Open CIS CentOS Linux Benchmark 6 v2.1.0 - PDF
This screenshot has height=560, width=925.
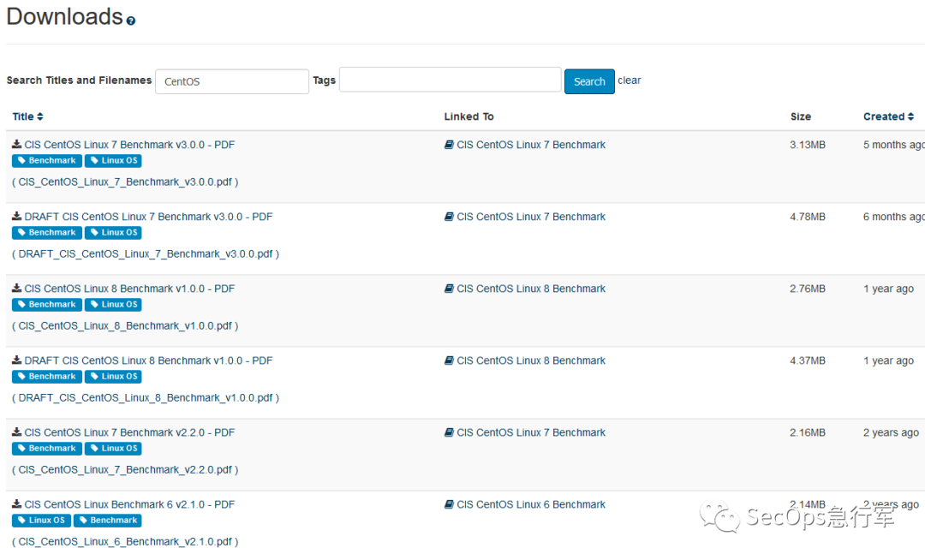(x=129, y=504)
